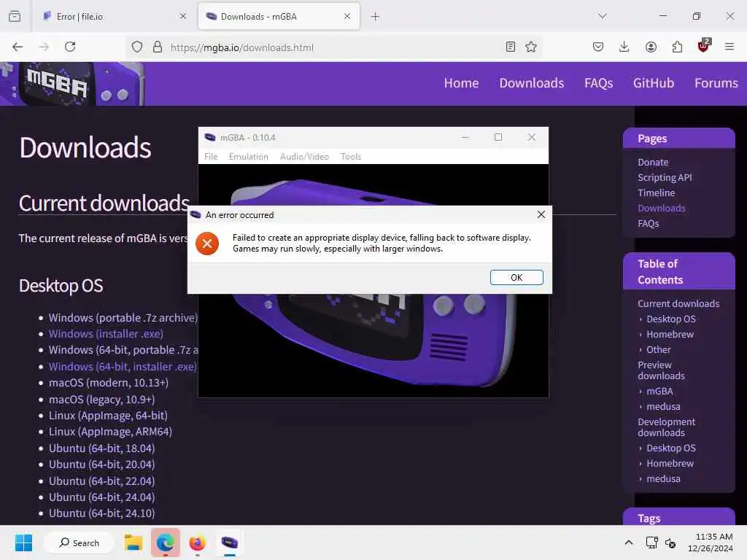Open Downloads in the top navigation
The height and width of the screenshot is (560, 747).
tap(532, 83)
